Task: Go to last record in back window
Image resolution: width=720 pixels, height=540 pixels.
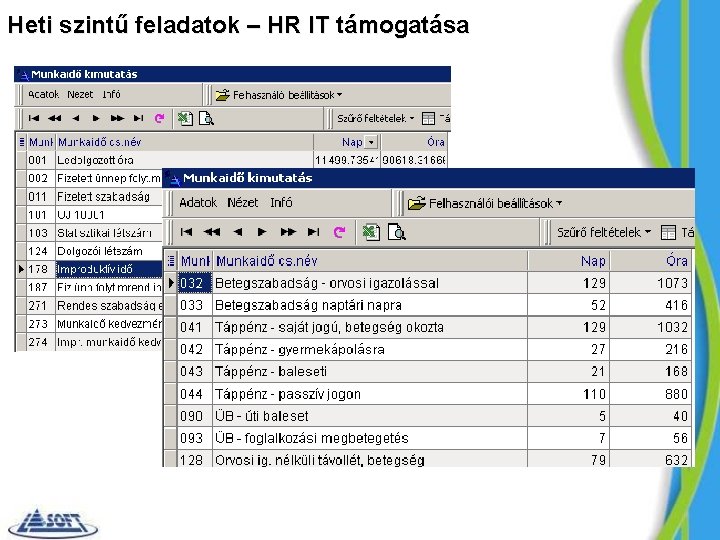Action: [x=138, y=118]
